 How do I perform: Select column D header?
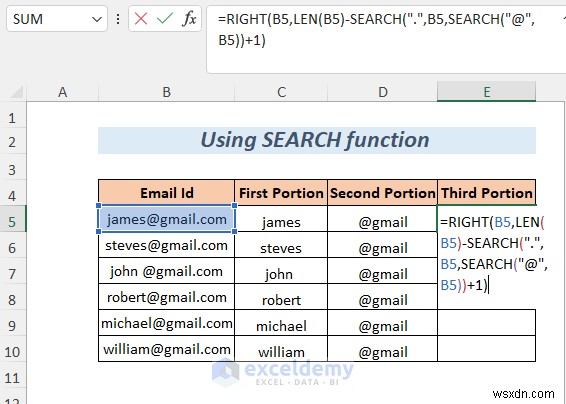[x=383, y=92]
